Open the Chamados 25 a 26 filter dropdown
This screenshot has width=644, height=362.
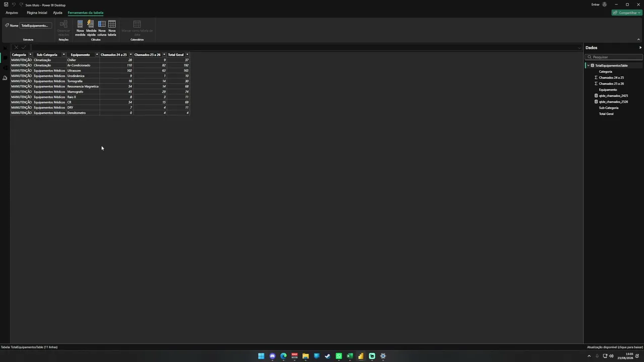pyautogui.click(x=164, y=54)
